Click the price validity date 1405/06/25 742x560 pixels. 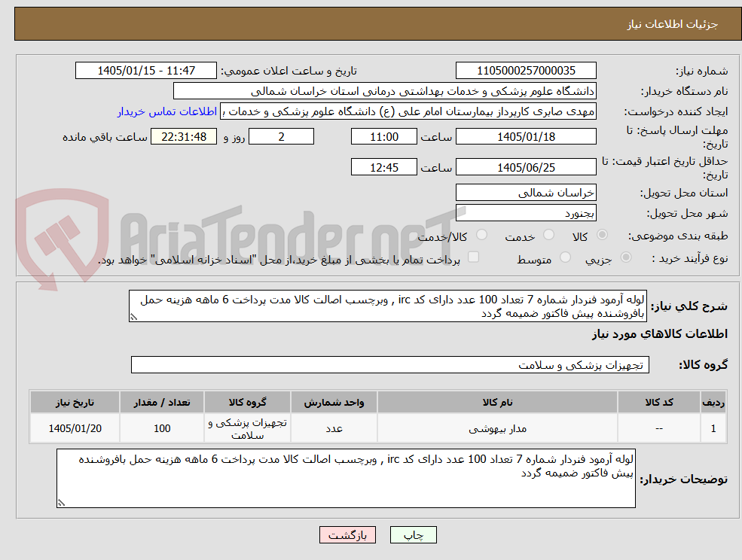(526, 167)
